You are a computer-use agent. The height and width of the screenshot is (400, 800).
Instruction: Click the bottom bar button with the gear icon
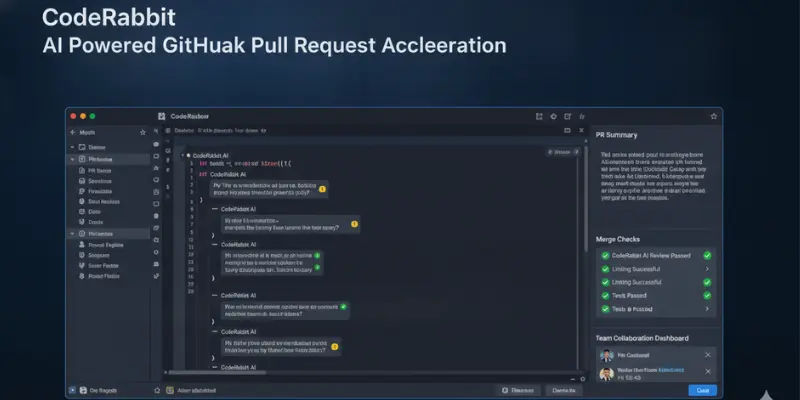click(518, 390)
